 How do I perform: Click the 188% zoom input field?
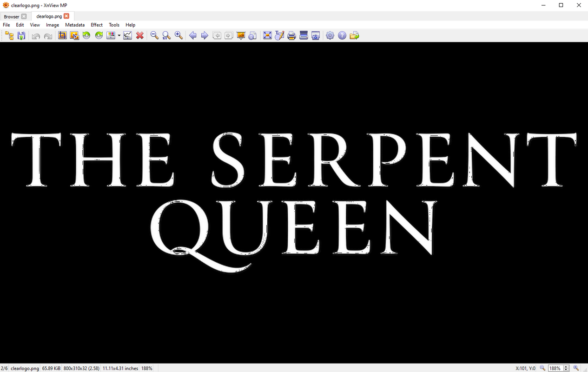pos(555,368)
